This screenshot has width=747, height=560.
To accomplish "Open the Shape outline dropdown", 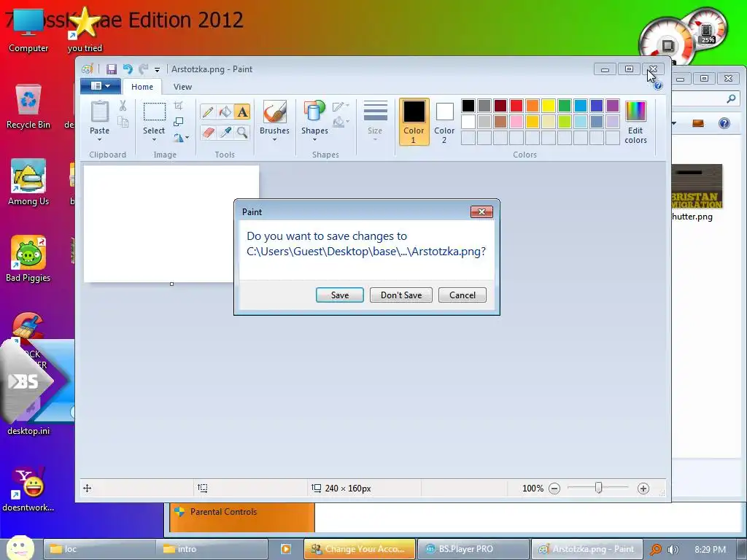I will click(341, 106).
